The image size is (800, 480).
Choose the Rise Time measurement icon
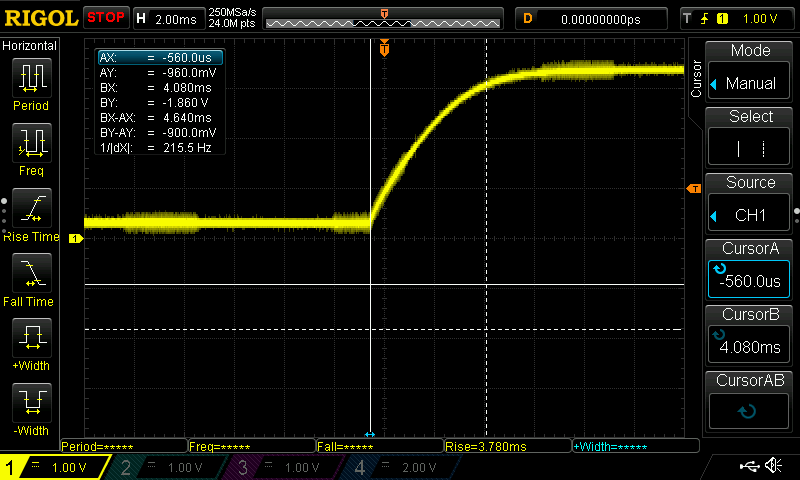click(x=31, y=209)
